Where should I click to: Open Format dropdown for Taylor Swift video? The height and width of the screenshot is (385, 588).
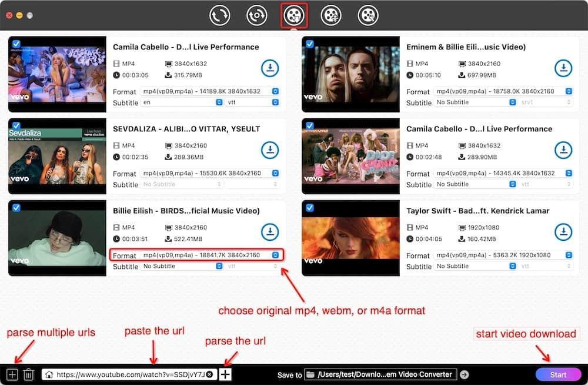[x=503, y=255]
